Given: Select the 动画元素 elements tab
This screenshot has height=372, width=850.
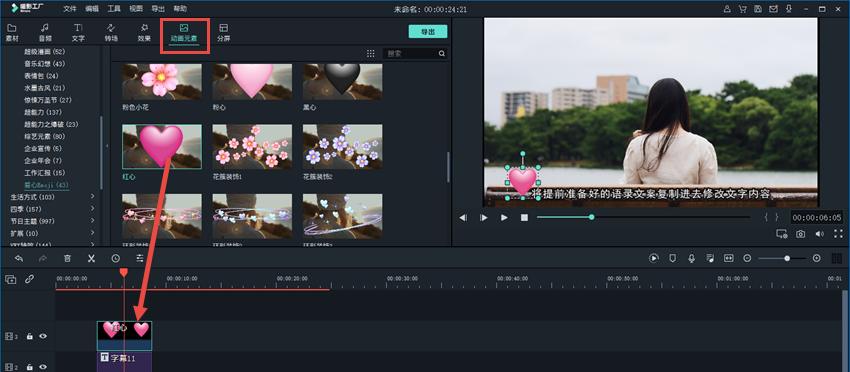Looking at the screenshot, I should (184, 33).
